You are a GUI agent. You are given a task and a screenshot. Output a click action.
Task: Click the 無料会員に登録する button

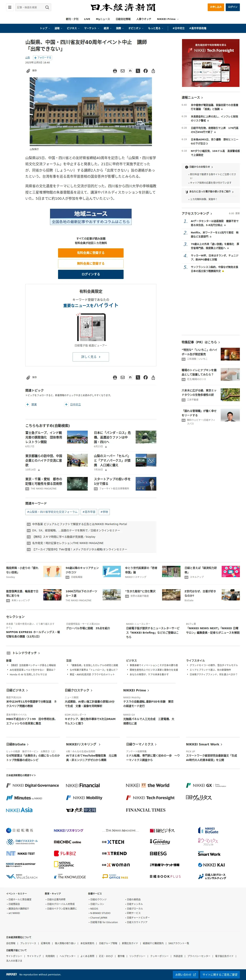tap(91, 263)
